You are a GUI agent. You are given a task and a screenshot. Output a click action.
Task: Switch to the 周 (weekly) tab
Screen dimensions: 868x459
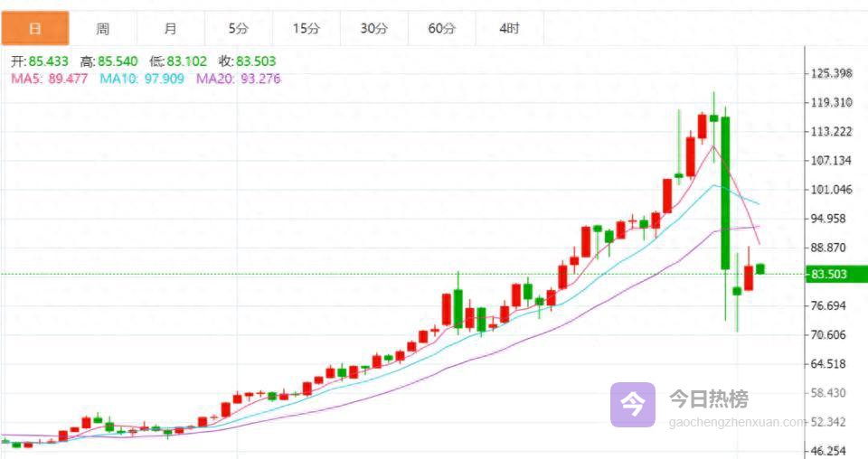tap(103, 28)
